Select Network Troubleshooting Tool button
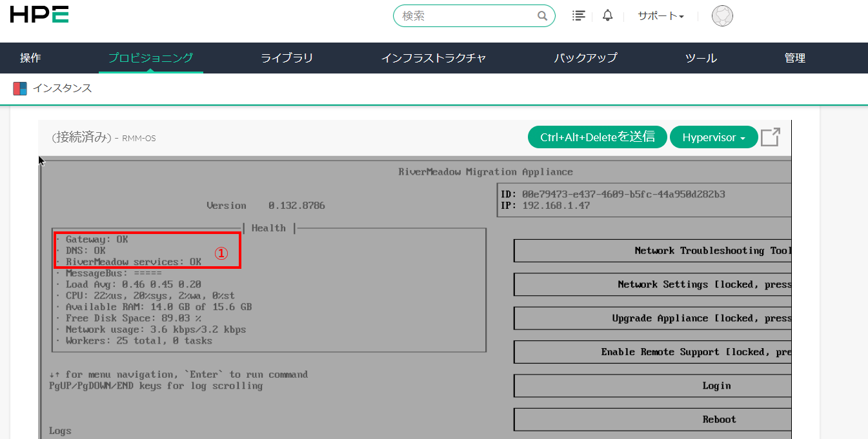The image size is (868, 439). 652,251
